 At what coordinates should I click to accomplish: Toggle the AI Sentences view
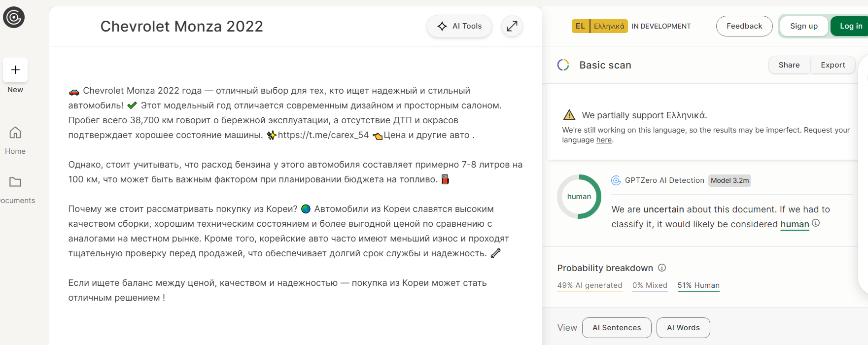tap(617, 328)
